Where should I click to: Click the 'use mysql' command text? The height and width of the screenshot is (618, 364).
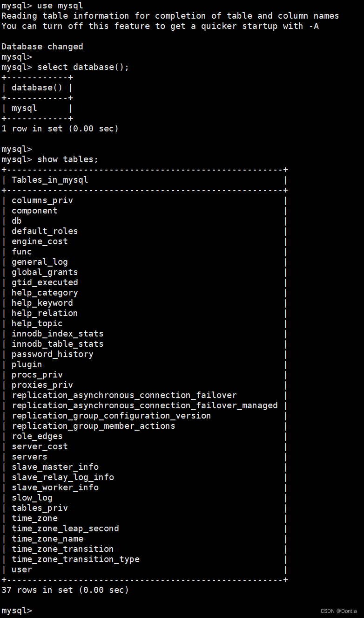60,6
